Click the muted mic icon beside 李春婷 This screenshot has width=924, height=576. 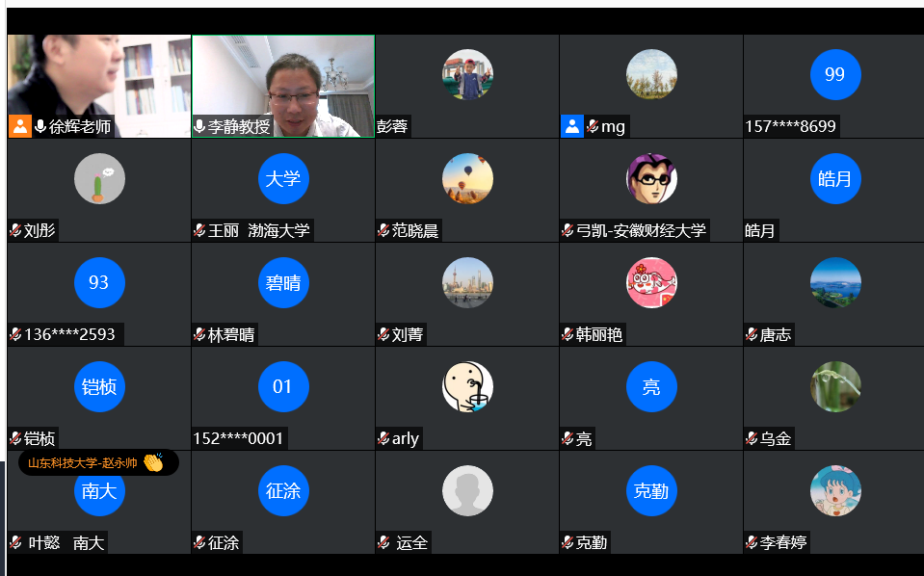coord(752,542)
